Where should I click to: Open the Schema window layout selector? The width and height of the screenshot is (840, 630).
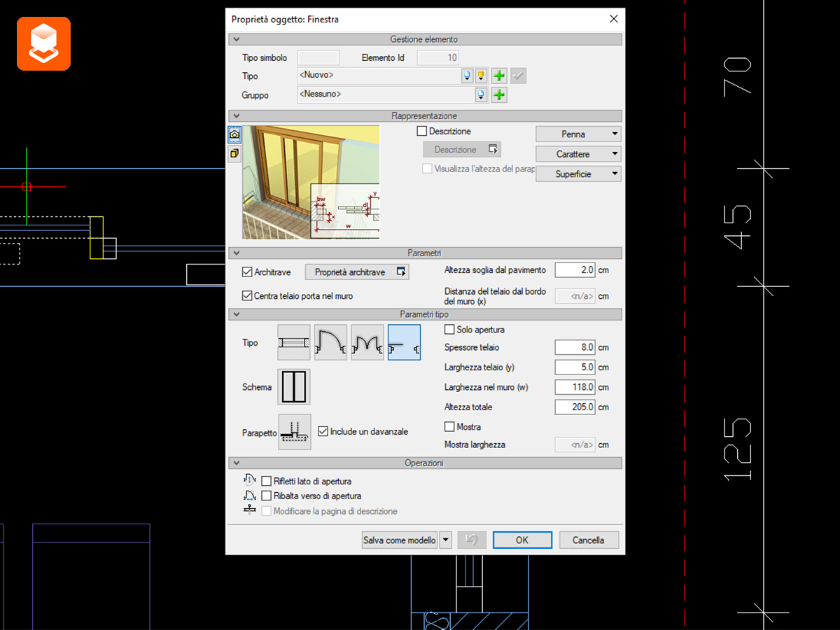click(x=293, y=386)
